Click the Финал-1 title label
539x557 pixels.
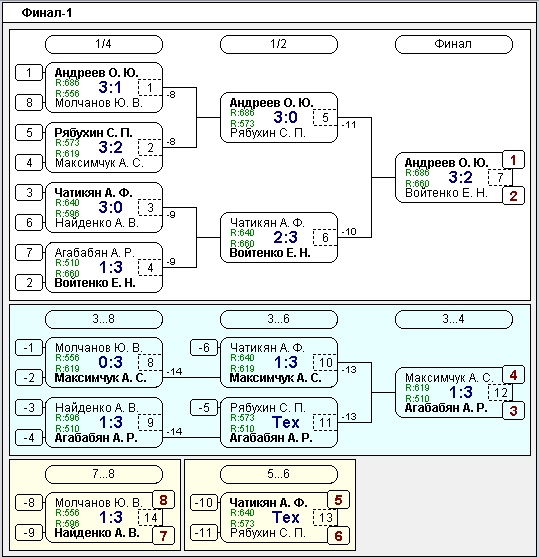[47, 13]
